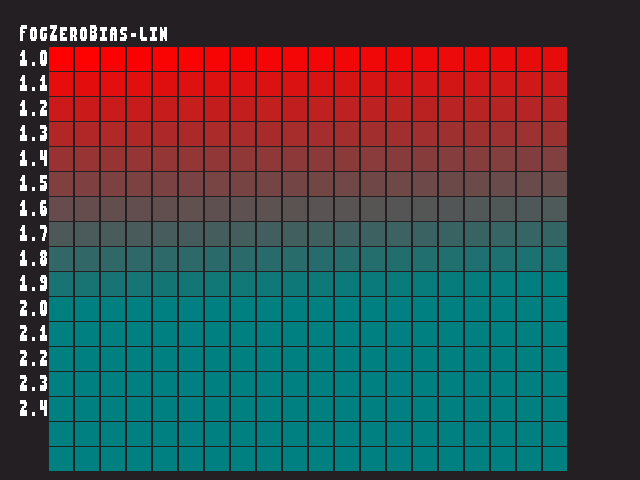The width and height of the screenshot is (640, 480).
Task: Click the row label 1.4
Action: pyautogui.click(x=33, y=159)
